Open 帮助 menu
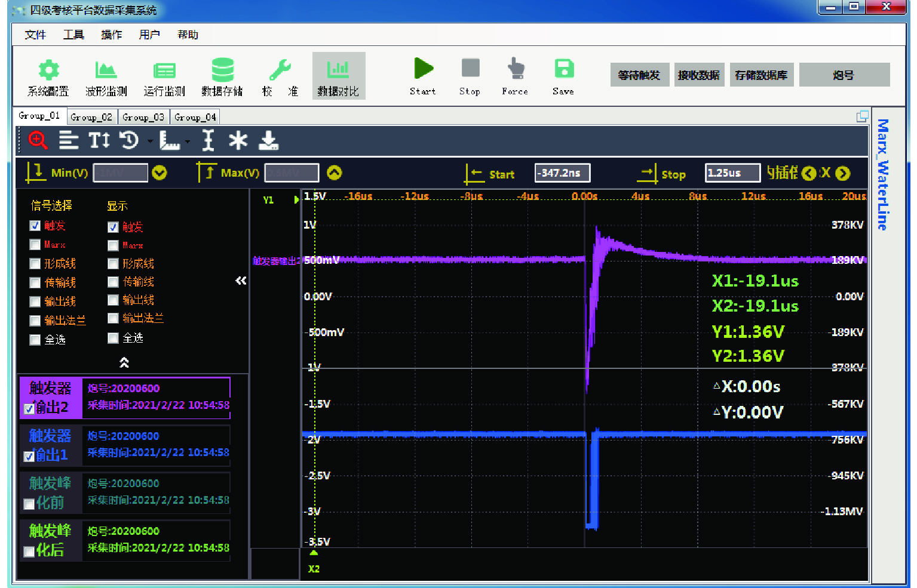The height and width of the screenshot is (588, 917). [188, 35]
